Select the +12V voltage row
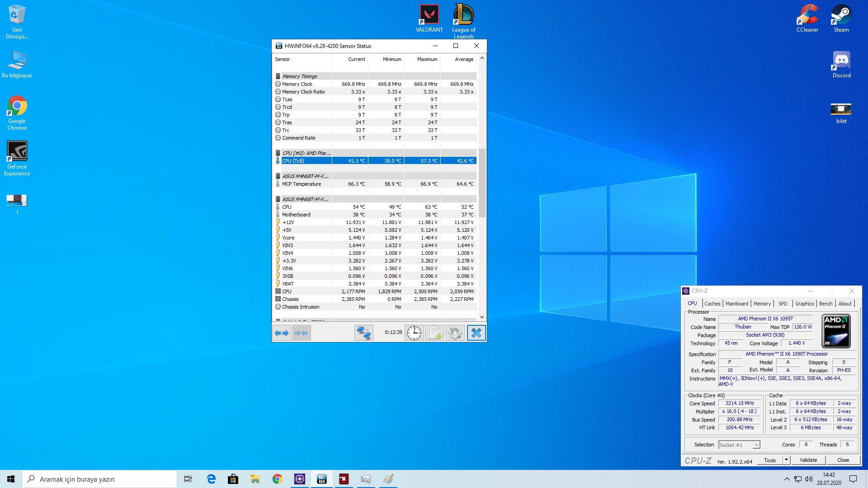868x488 pixels. 375,222
